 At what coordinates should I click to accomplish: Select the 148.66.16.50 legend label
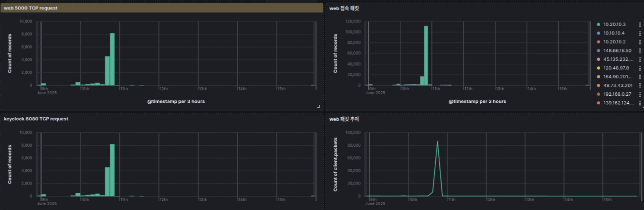coord(618,50)
